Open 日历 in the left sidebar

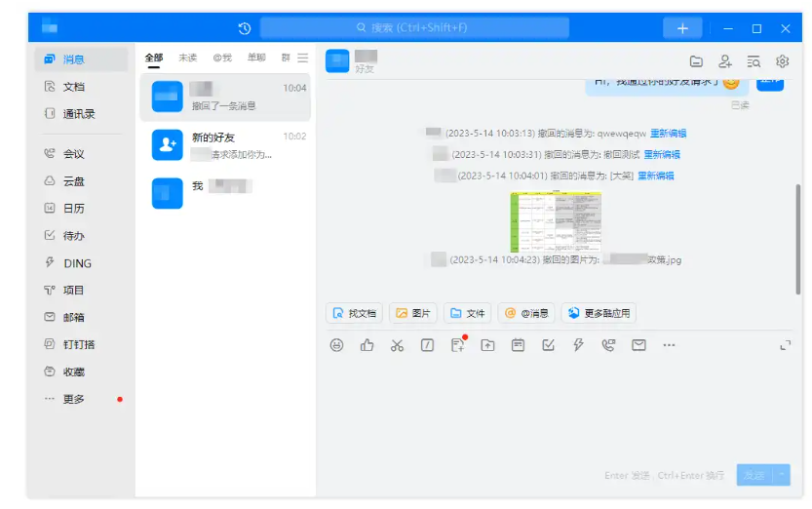point(73,209)
